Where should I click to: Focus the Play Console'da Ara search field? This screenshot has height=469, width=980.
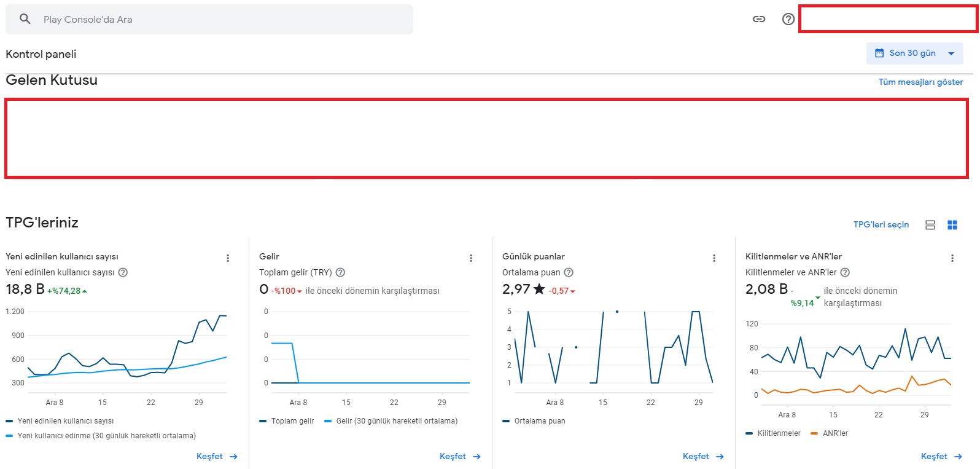(209, 19)
